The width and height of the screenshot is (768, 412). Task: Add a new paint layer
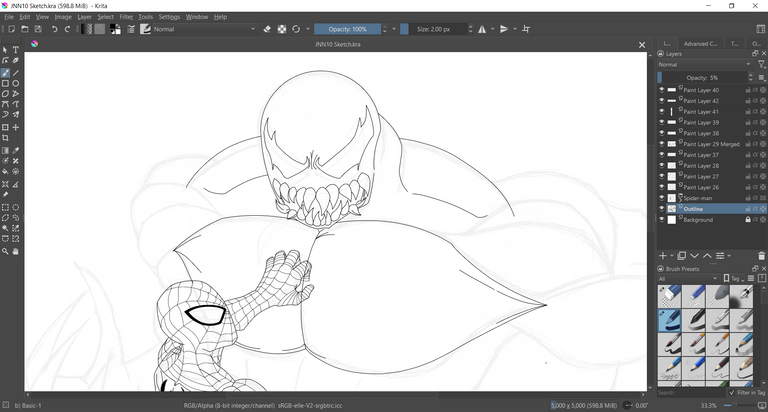(663, 256)
